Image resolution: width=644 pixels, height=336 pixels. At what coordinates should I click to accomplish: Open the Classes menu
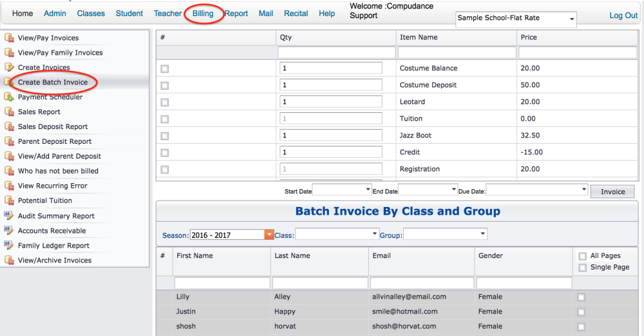(91, 14)
